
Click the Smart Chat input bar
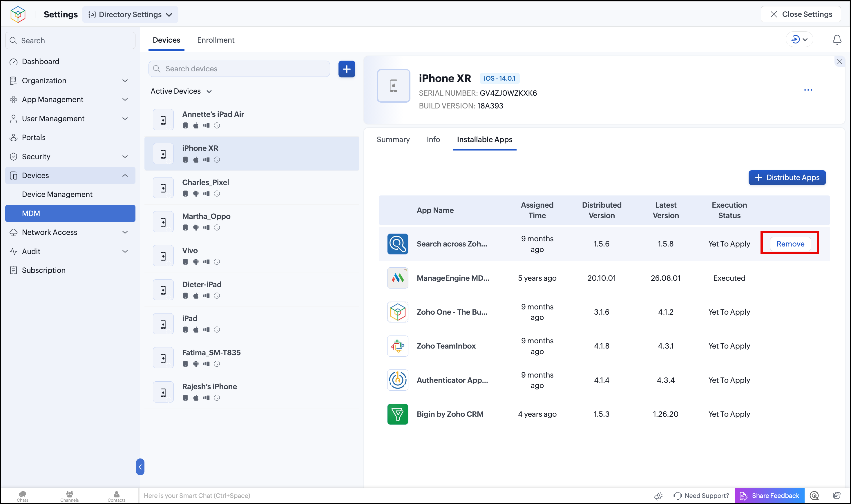point(394,496)
